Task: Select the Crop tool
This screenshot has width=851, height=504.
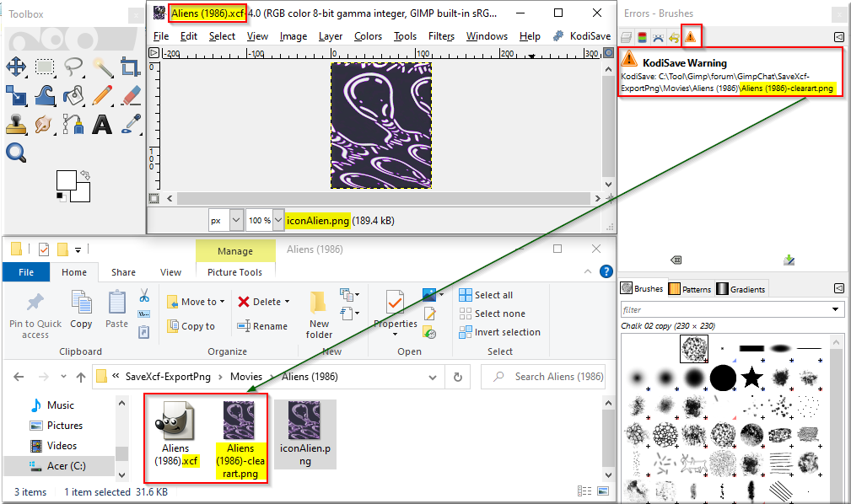Action: [x=130, y=67]
